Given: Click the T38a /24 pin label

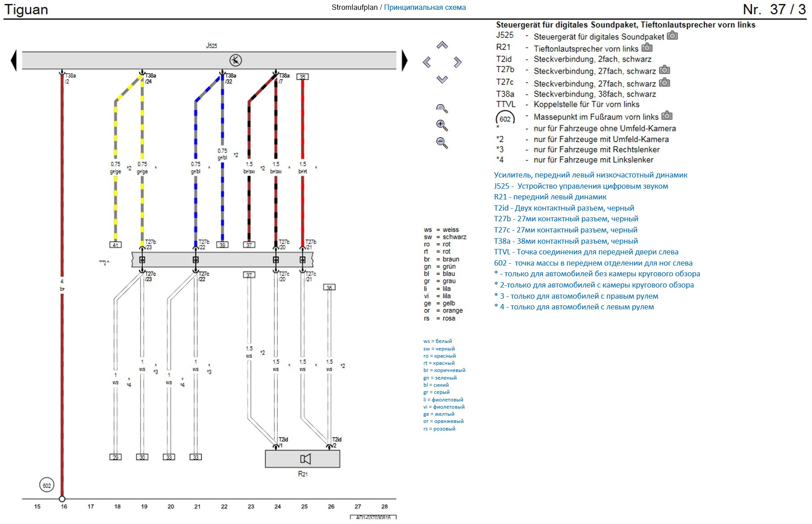Looking at the screenshot, I should 150,79.
